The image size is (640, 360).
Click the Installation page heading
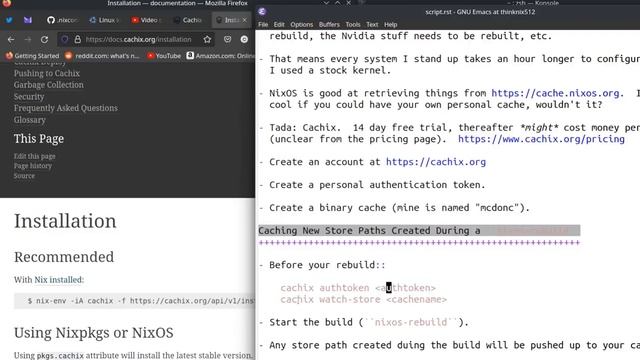pos(65,221)
